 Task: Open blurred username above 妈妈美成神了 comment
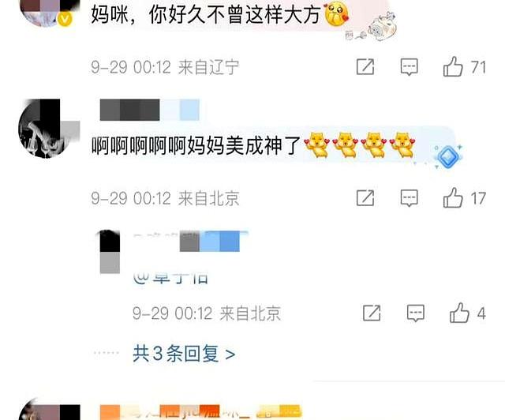tap(150, 110)
